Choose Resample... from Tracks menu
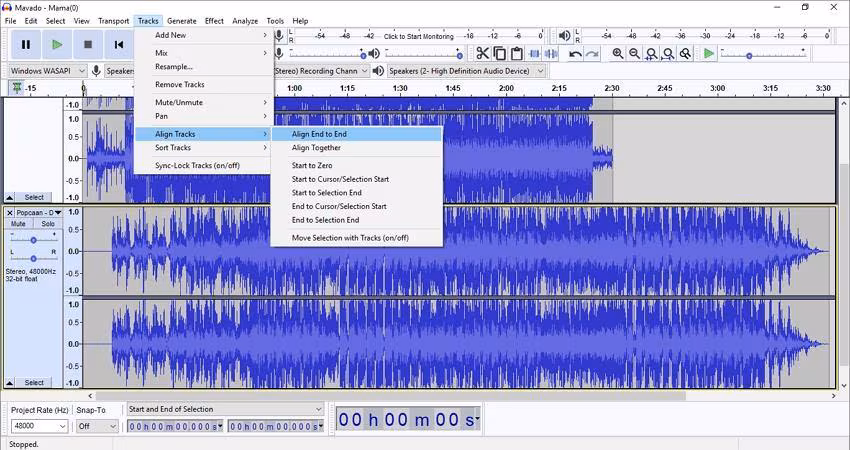Image resolution: width=850 pixels, height=450 pixels. pos(203,67)
